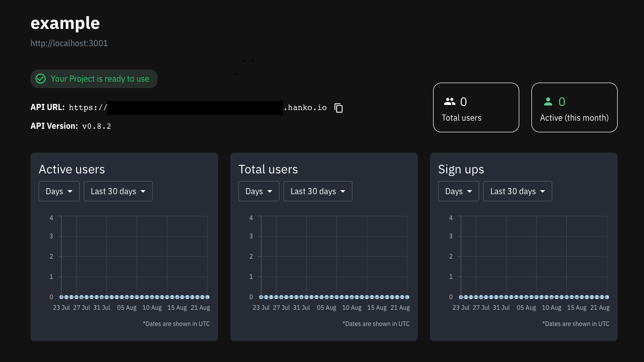Click the 21 Aug label in Sign ups chart

(x=600, y=308)
